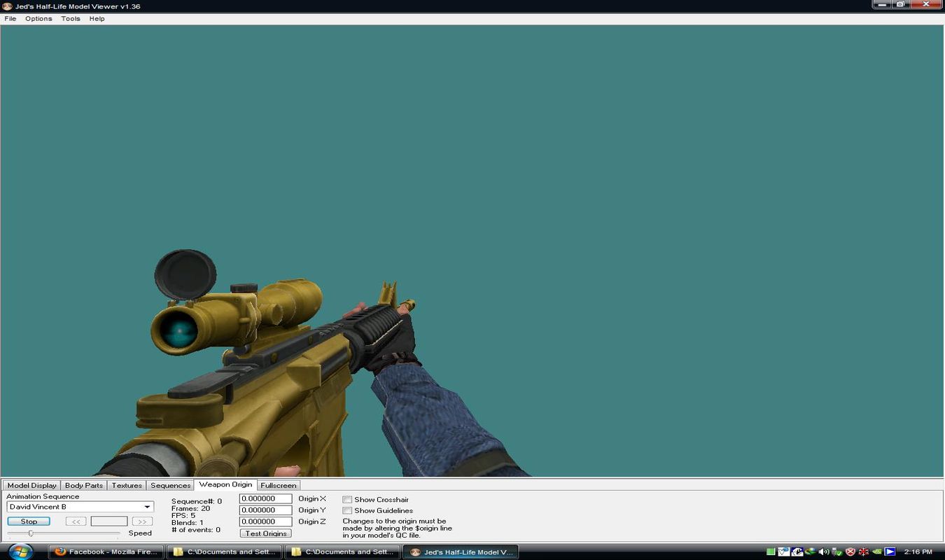Click the frame number field
This screenshot has height=560, width=945.
coord(109,521)
